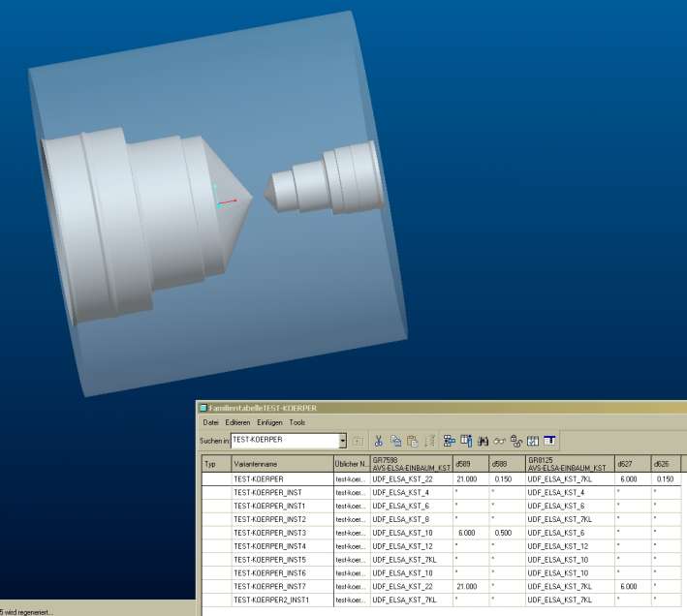Open the Tools menu
The width and height of the screenshot is (687, 616).
[297, 422]
